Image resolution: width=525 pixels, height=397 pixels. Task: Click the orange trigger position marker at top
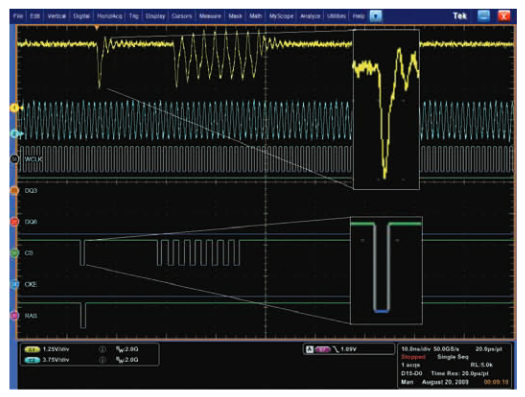point(97,28)
